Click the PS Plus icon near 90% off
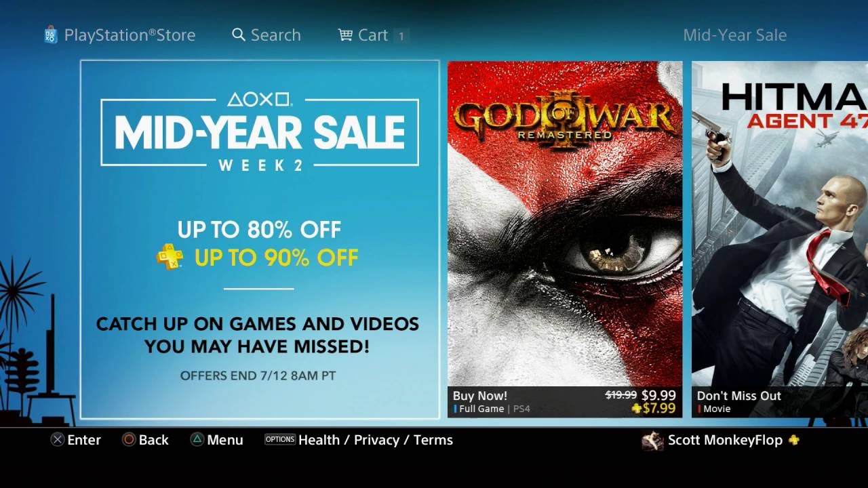Screen dimensions: 868x488 170,258
